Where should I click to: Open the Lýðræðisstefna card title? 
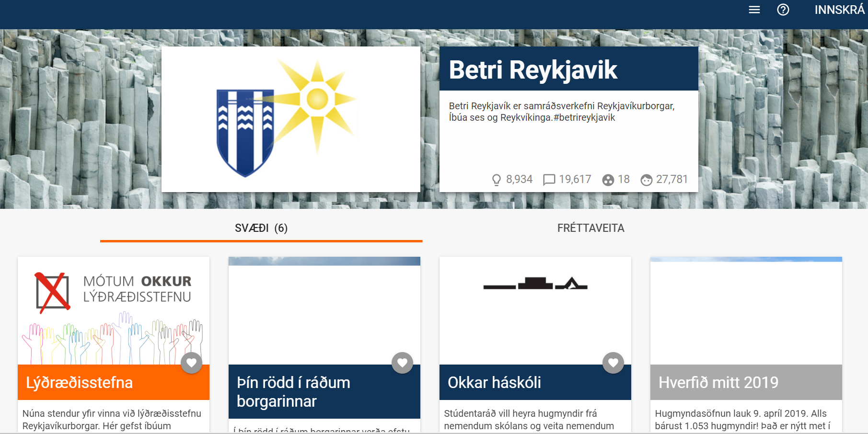point(80,383)
